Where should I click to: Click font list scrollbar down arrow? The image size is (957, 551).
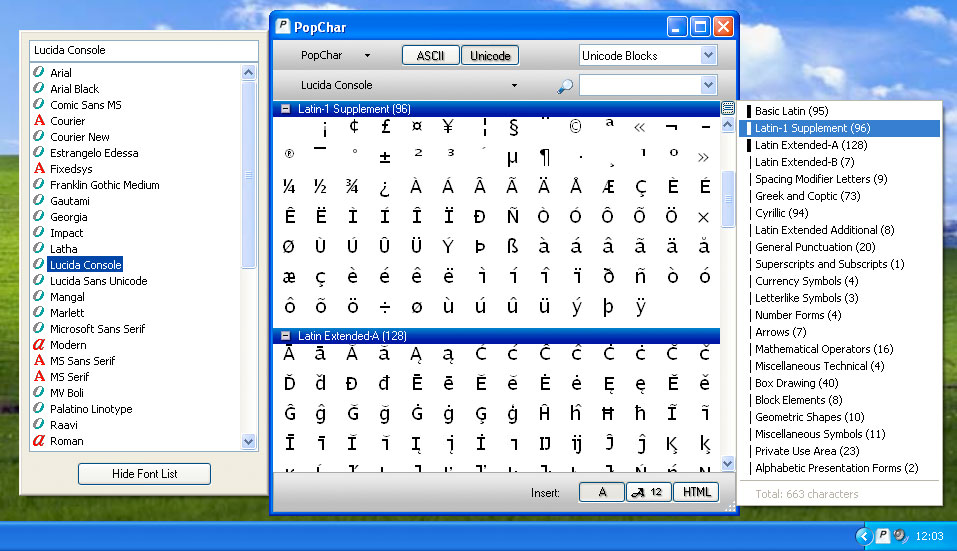[x=248, y=441]
